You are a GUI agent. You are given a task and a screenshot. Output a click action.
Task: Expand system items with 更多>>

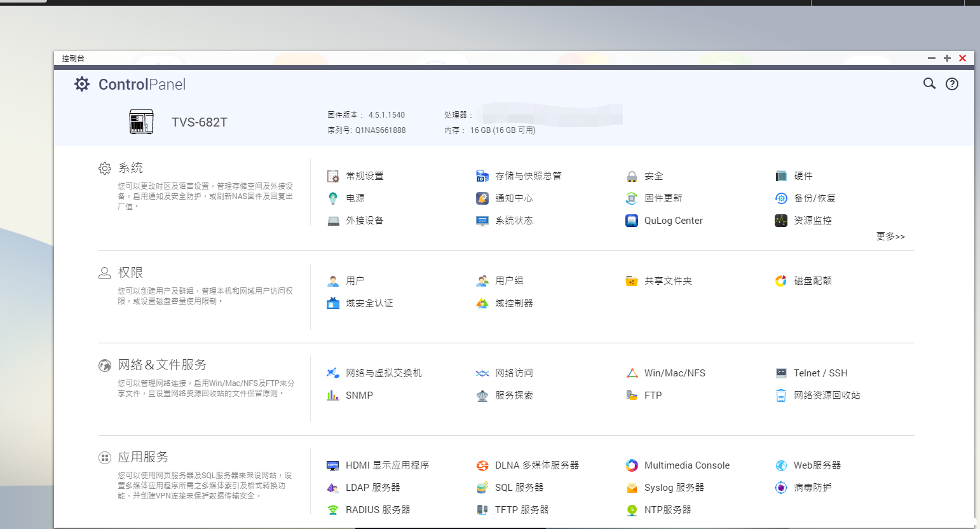[890, 237]
